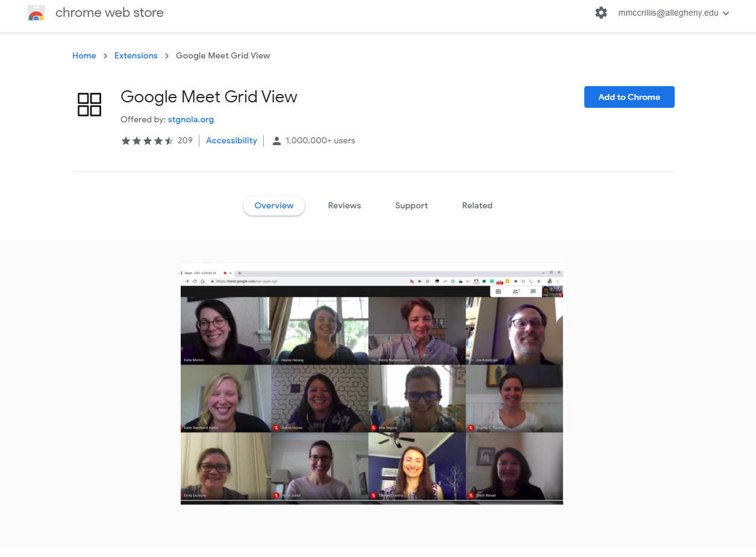756x557 pixels.
Task: Go to the Support tab
Action: pos(411,205)
